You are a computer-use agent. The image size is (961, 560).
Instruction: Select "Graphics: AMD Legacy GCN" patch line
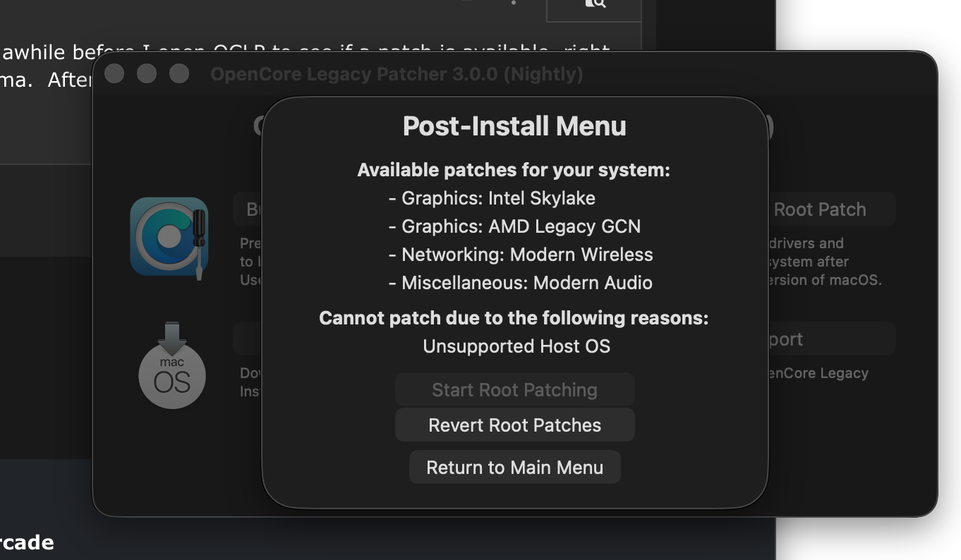tap(514, 226)
